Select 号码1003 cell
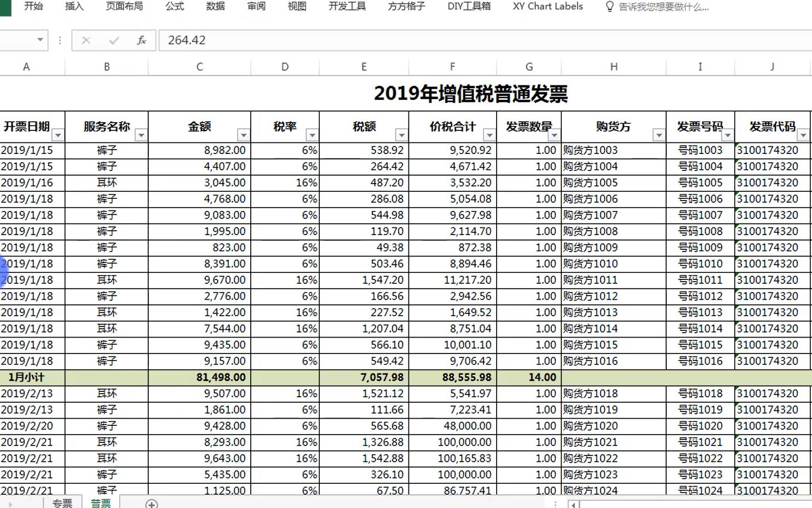This screenshot has width=812, height=508. click(x=700, y=150)
